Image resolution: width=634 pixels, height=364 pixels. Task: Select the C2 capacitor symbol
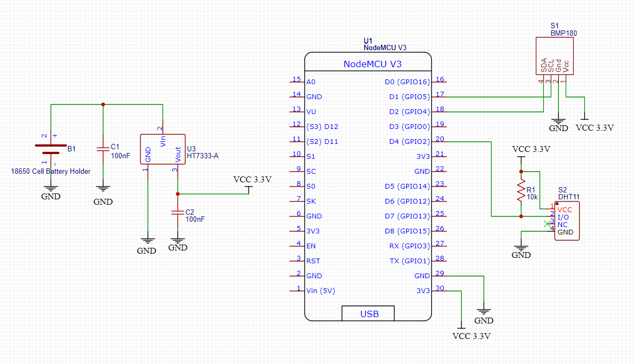(178, 212)
